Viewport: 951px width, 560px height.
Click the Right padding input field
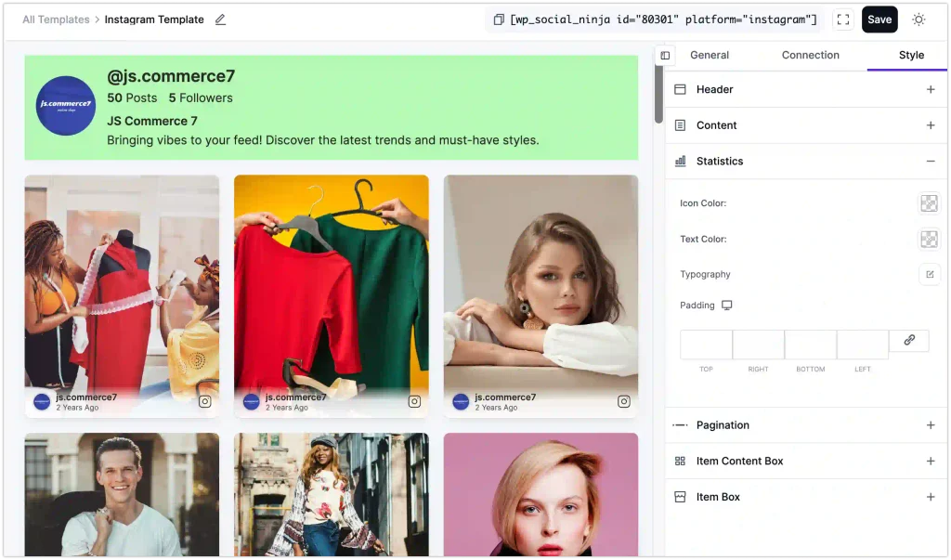758,345
